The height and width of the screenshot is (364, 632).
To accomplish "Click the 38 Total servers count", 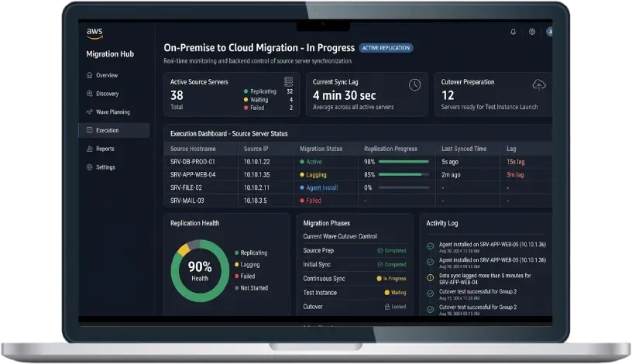I will (177, 95).
